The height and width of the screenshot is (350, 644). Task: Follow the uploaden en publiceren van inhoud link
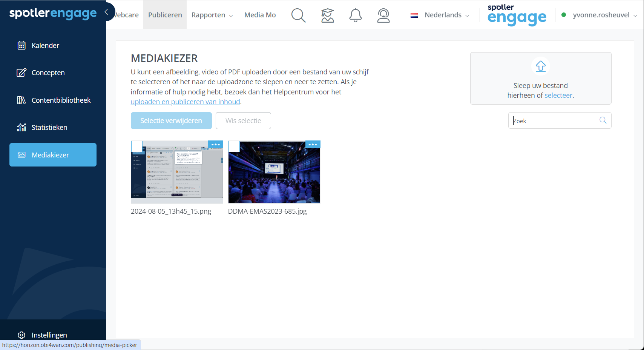(186, 102)
